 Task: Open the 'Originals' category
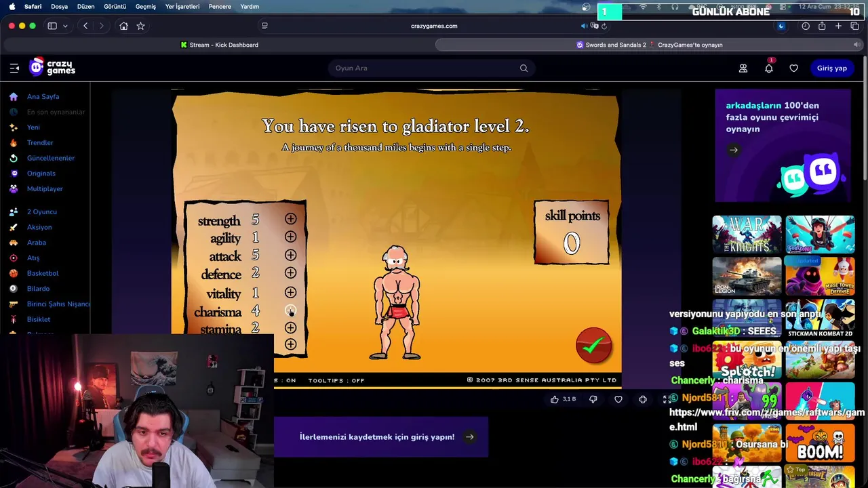pyautogui.click(x=41, y=174)
